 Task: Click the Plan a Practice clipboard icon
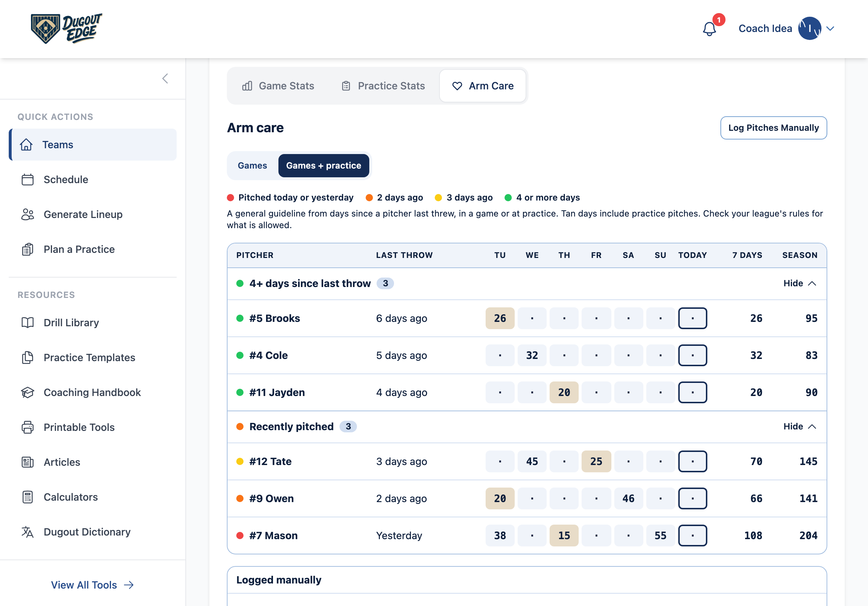[x=28, y=249]
